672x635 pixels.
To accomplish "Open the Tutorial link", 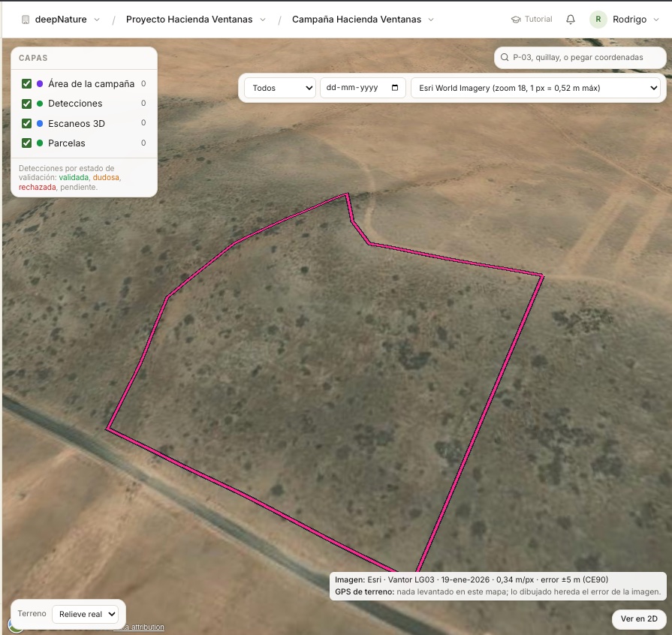I will point(532,20).
